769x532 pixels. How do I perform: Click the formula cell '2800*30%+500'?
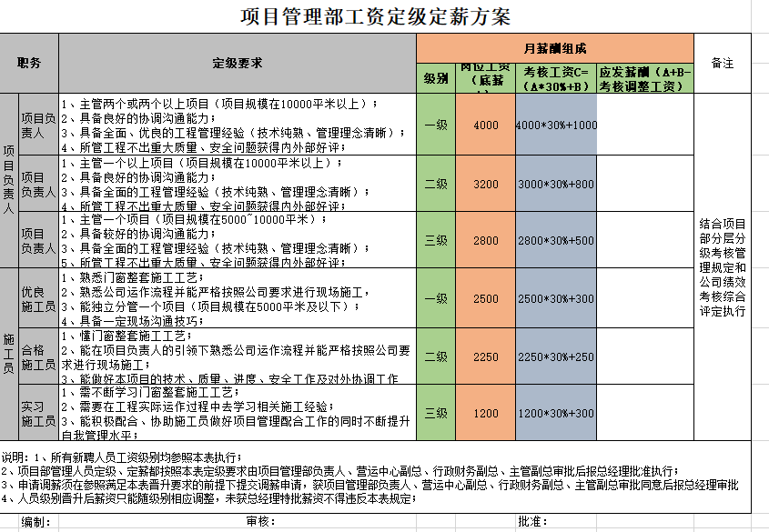pyautogui.click(x=556, y=240)
